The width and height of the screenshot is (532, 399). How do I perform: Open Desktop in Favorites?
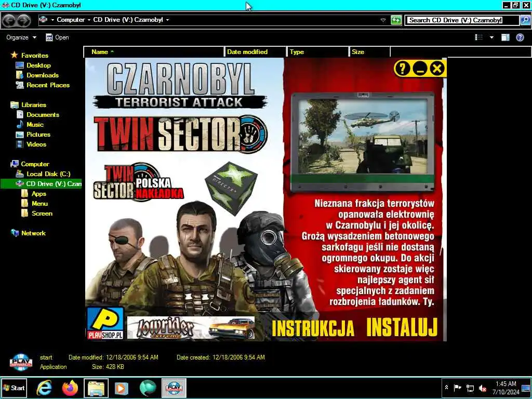pyautogui.click(x=38, y=65)
